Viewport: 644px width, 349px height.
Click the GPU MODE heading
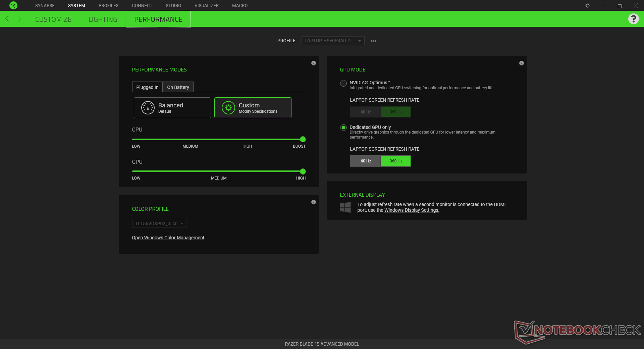coord(353,70)
